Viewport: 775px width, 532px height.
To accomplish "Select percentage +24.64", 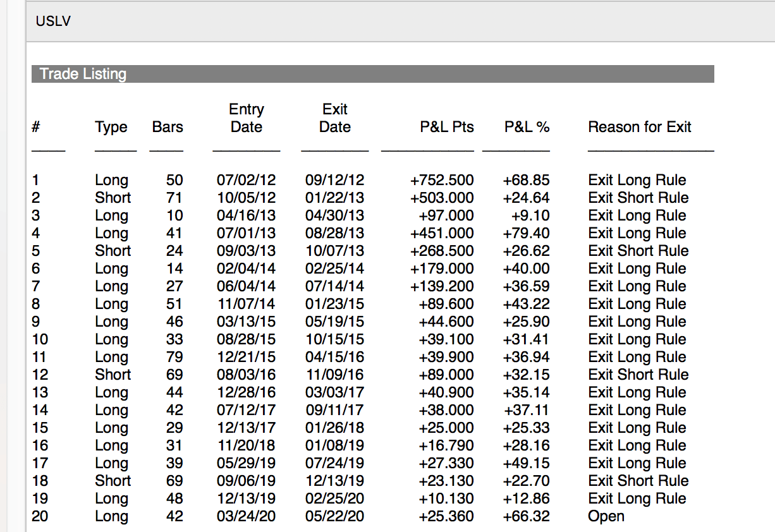I will [526, 198].
